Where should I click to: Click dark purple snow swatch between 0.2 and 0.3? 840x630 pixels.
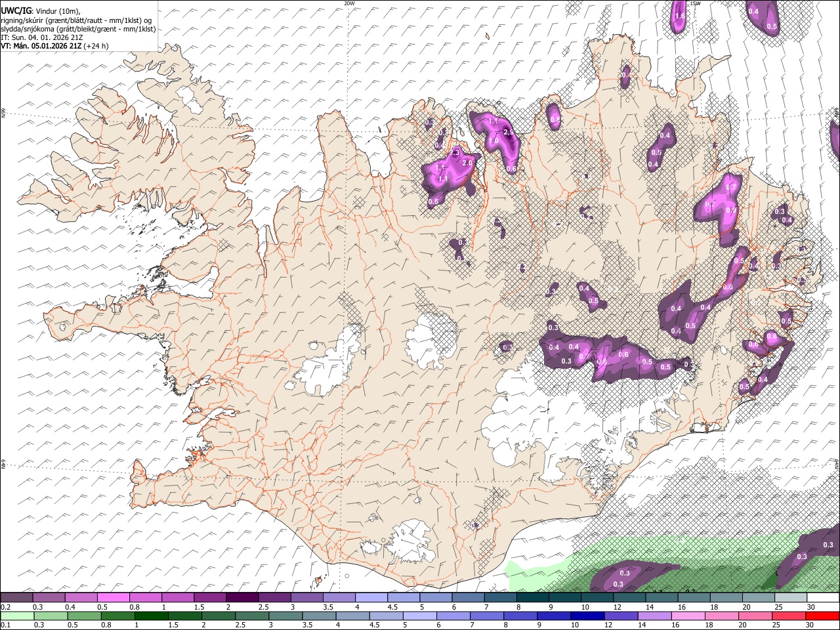click(16, 598)
